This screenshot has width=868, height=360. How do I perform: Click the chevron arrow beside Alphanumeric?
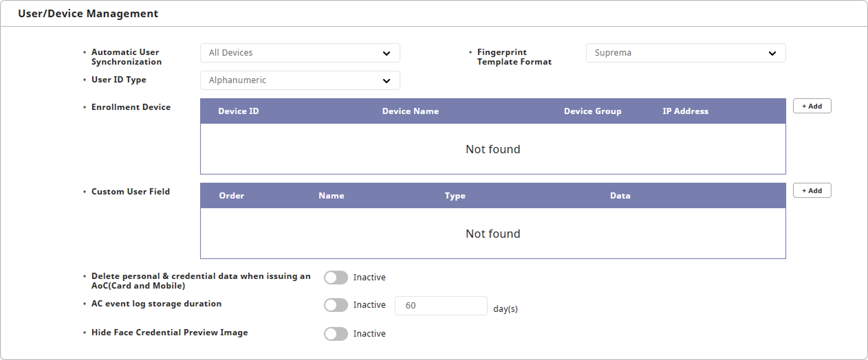point(387,80)
